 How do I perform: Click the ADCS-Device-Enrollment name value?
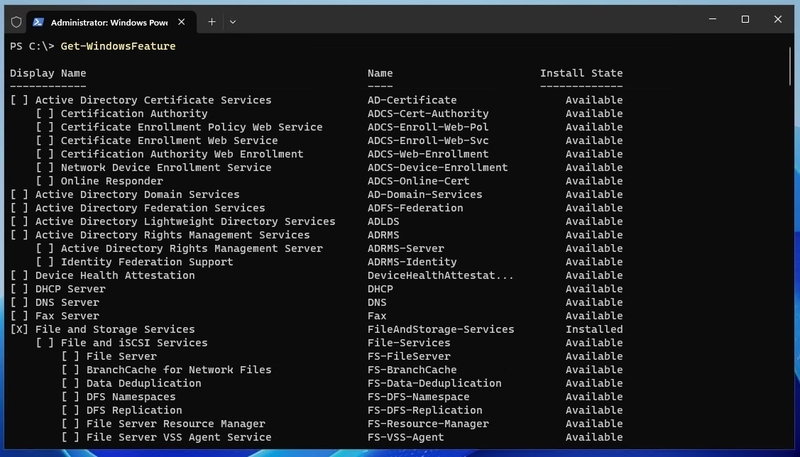[x=438, y=168]
